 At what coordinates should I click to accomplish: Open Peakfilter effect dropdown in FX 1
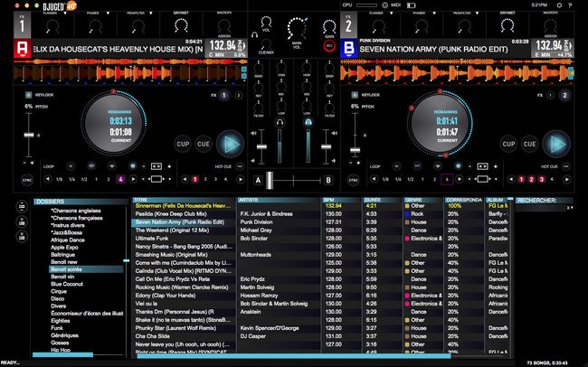click(x=151, y=14)
